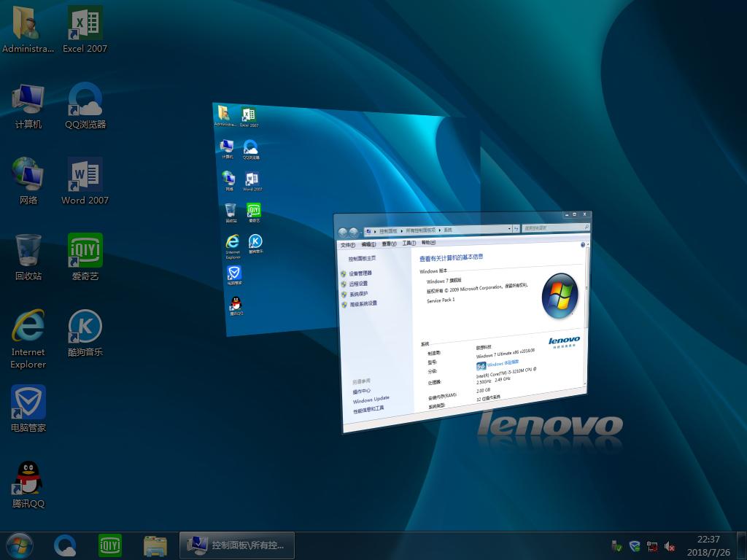Screen dimensions: 747x560
Task: Launch Word 2007 desktop shortcut
Action: coord(85,175)
